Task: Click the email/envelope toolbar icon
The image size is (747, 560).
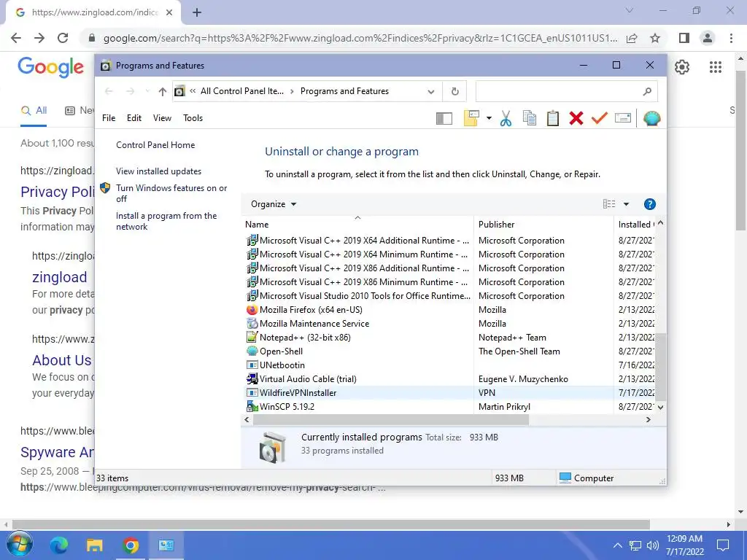Action: click(x=623, y=118)
